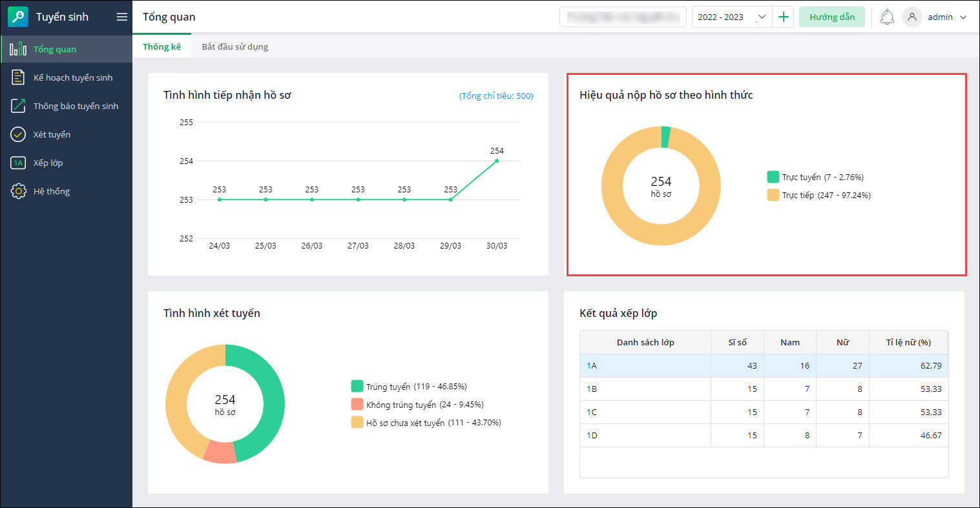Select the Thống kê tab

[x=162, y=46]
